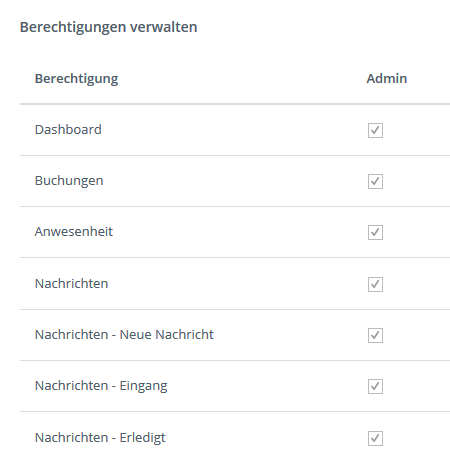Click the standalone Nachrichten row label
Viewport: 450px width, 450px height.
71,284
